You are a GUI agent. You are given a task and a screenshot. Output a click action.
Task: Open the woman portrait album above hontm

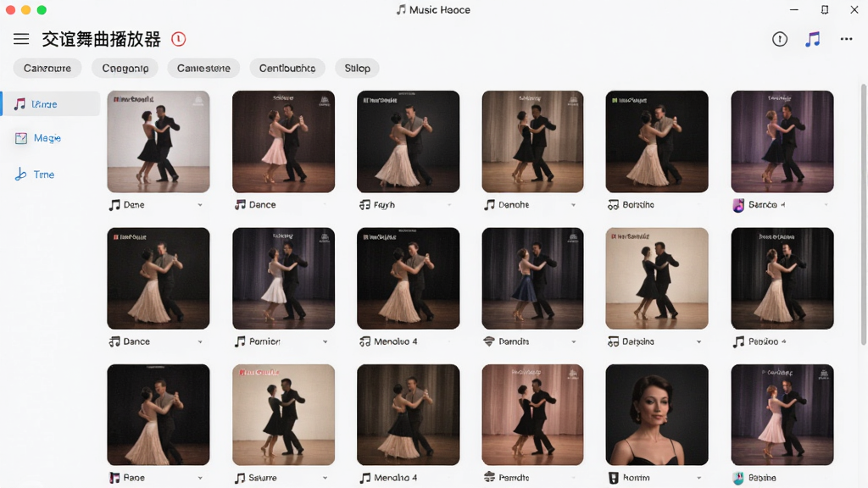[657, 414]
